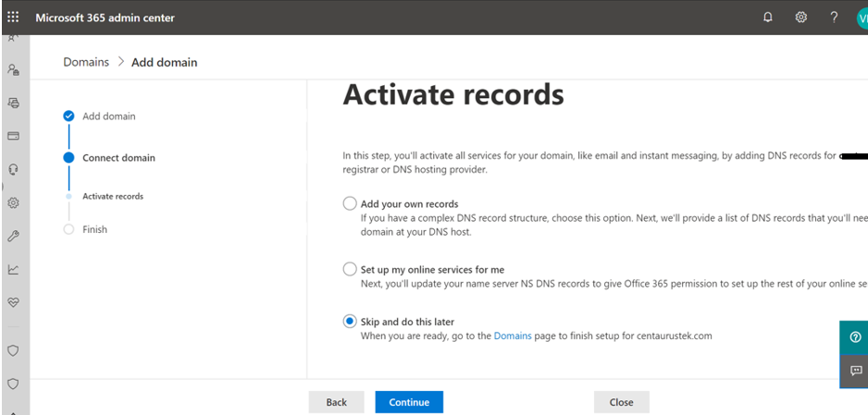Go Back to the previous step
This screenshot has height=415, width=868.
[x=336, y=402]
